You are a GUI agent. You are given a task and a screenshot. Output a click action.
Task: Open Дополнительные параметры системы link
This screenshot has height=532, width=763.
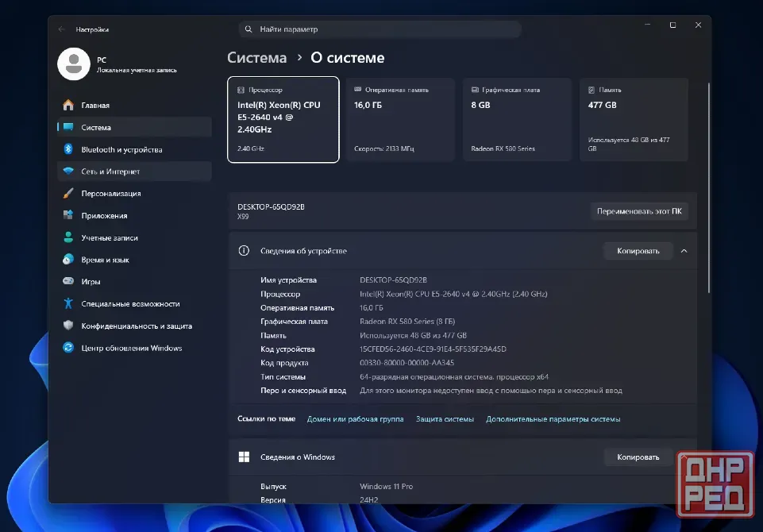pyautogui.click(x=553, y=419)
